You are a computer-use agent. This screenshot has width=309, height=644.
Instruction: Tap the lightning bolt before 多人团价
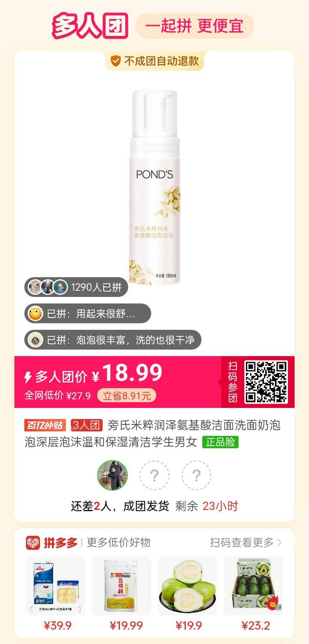coord(28,377)
